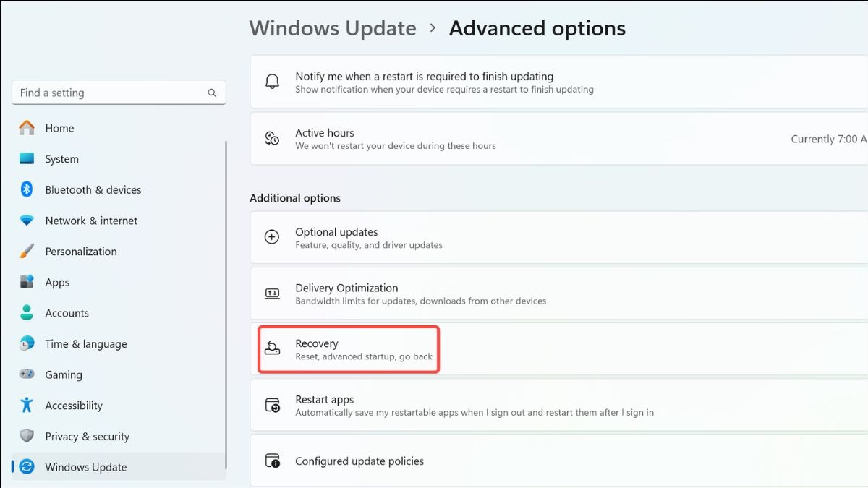Screen dimensions: 868x488
Task: Click the Configured update policies icon
Action: pos(272,461)
